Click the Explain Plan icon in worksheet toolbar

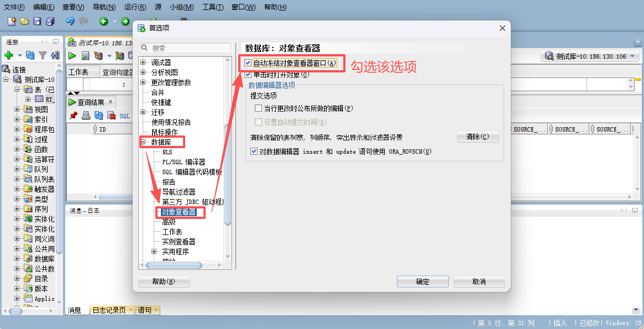[98, 55]
